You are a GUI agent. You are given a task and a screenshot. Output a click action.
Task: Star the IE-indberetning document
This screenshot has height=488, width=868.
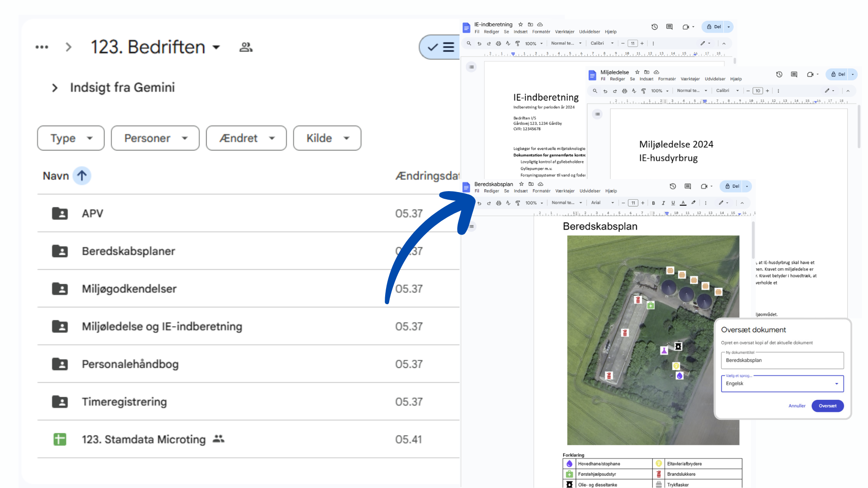(x=520, y=24)
